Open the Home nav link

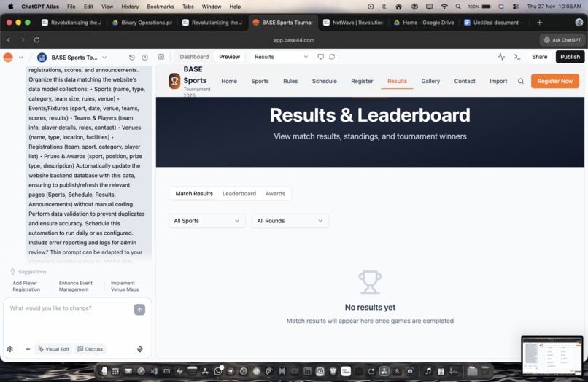pos(229,81)
